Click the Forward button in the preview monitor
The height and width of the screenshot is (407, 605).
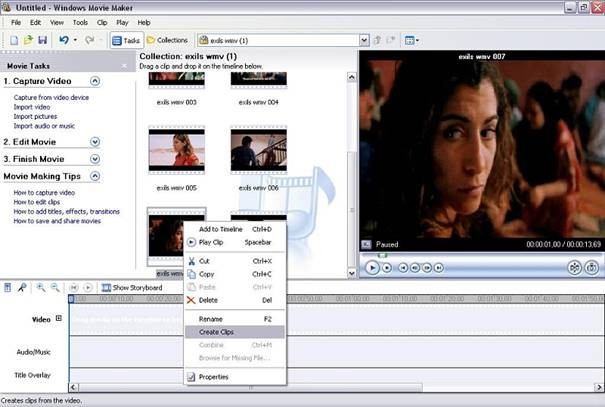(439, 268)
